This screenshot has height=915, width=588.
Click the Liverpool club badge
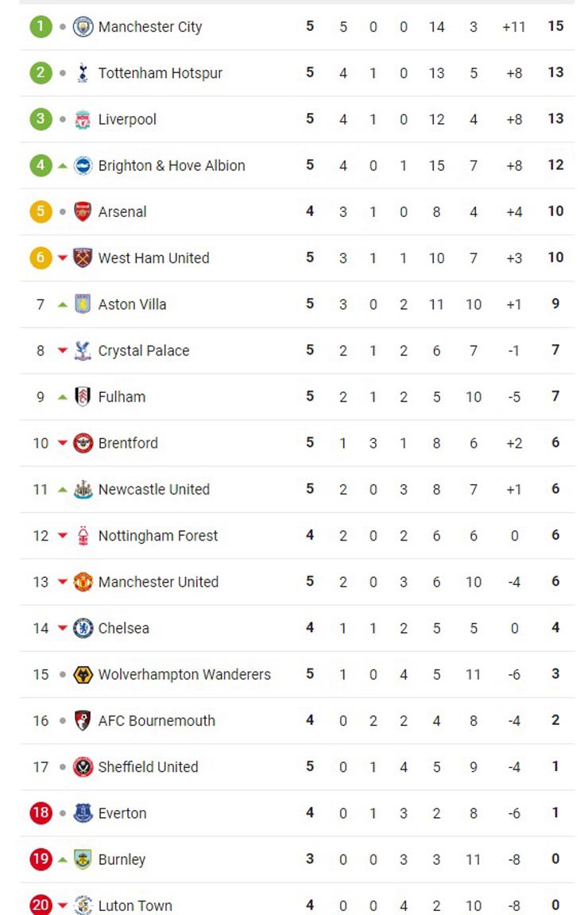[83, 119]
